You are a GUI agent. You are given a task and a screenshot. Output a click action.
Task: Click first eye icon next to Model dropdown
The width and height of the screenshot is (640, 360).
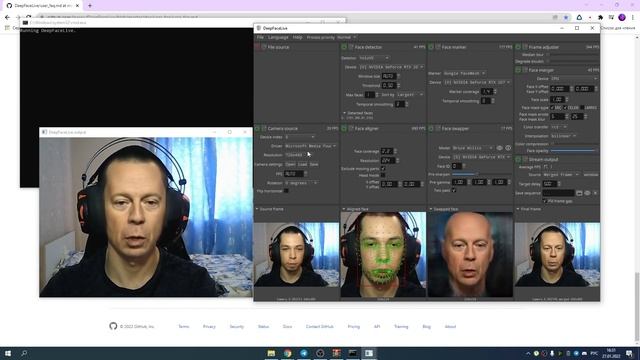point(500,148)
